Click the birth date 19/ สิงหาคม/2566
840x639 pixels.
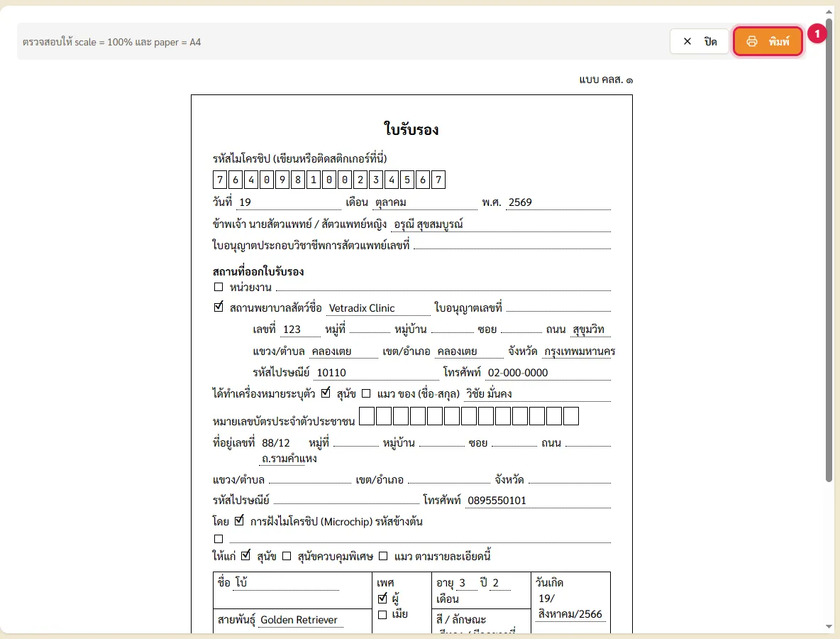click(x=570, y=606)
